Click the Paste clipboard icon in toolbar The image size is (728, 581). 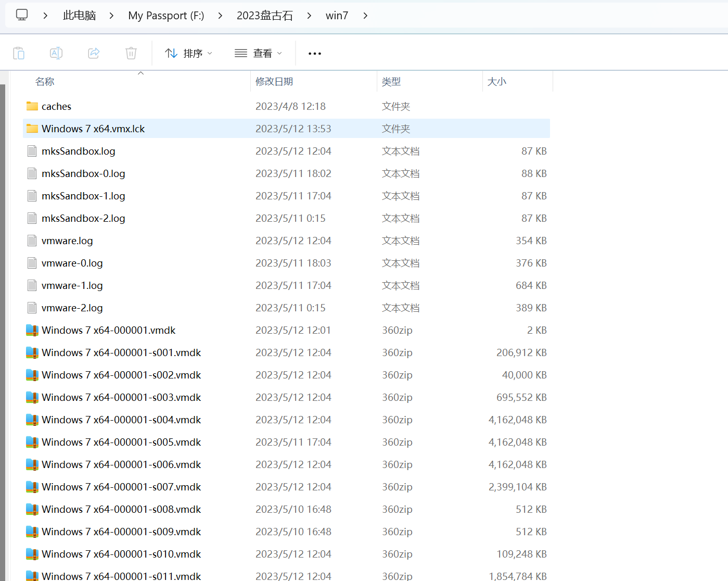pyautogui.click(x=19, y=53)
